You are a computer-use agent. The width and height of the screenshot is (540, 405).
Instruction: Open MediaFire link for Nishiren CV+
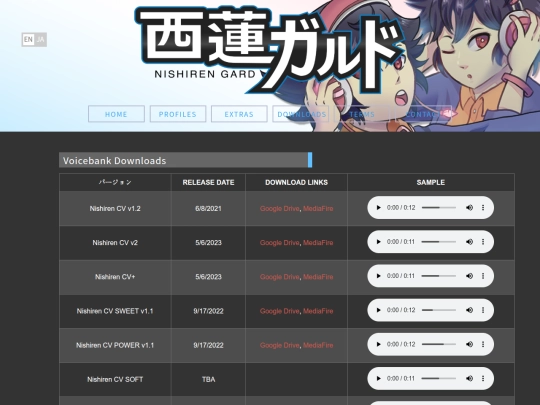[x=318, y=277]
